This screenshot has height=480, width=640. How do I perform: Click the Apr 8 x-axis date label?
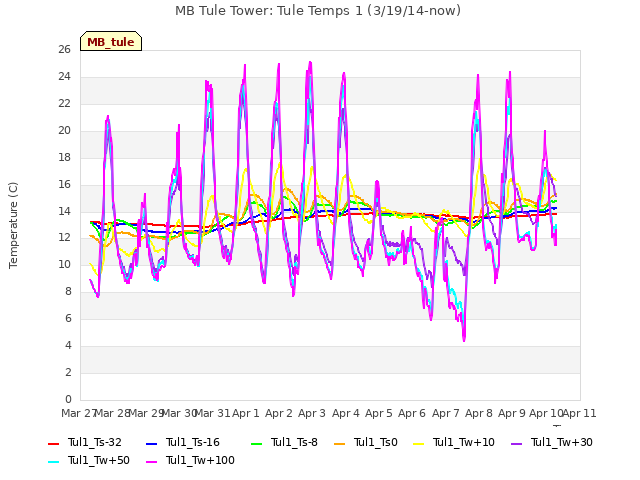click(x=479, y=413)
